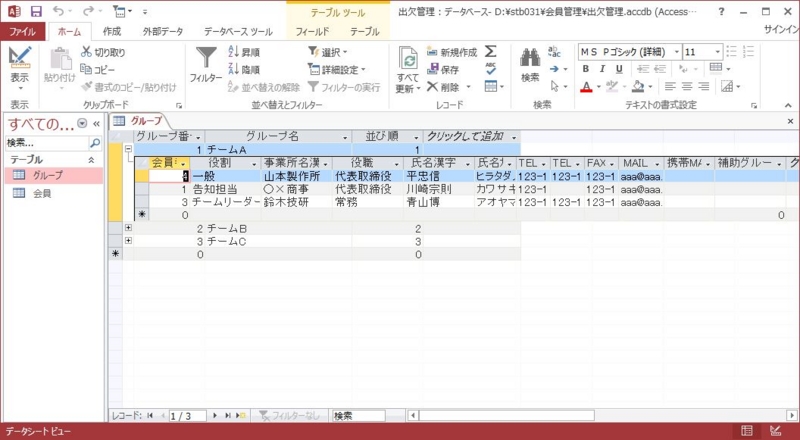Sort descending with 降順
800x440 pixels.
point(244,69)
